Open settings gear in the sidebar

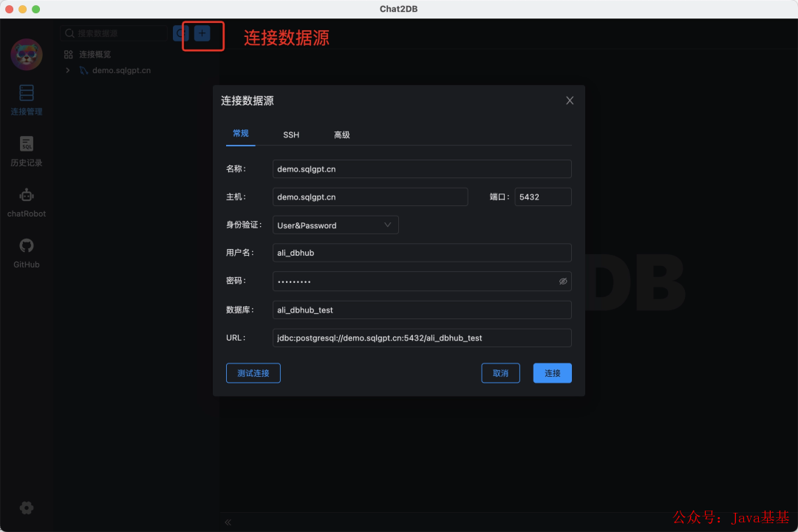[27, 508]
